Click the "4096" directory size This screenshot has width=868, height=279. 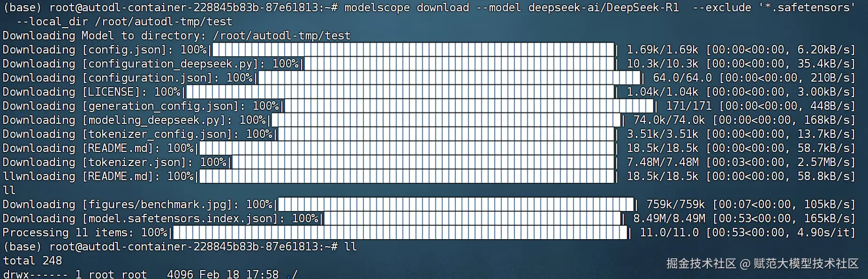point(180,274)
